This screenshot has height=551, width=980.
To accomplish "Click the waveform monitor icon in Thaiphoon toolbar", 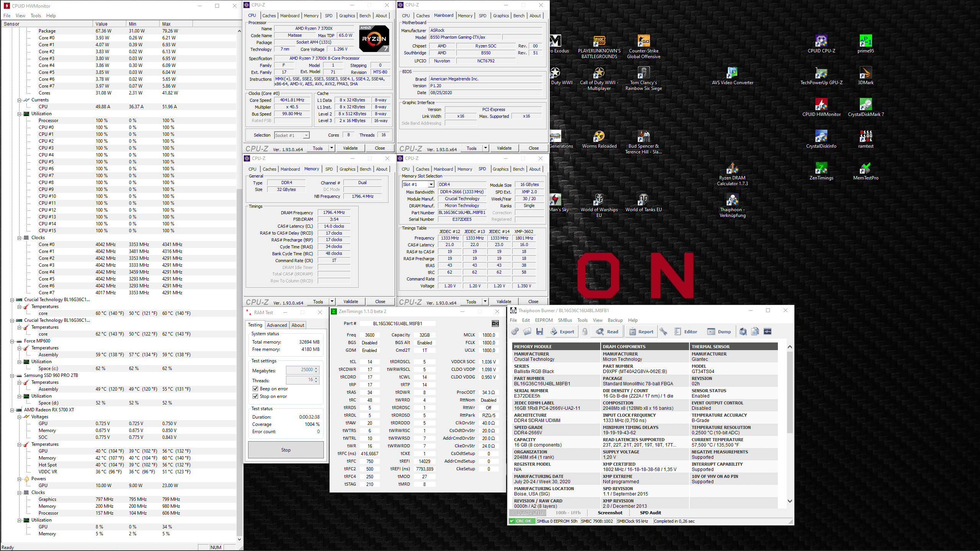I will coord(768,332).
